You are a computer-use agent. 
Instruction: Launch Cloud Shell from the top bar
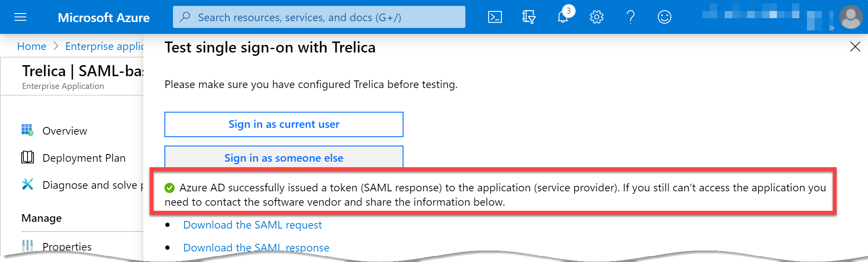point(495,17)
